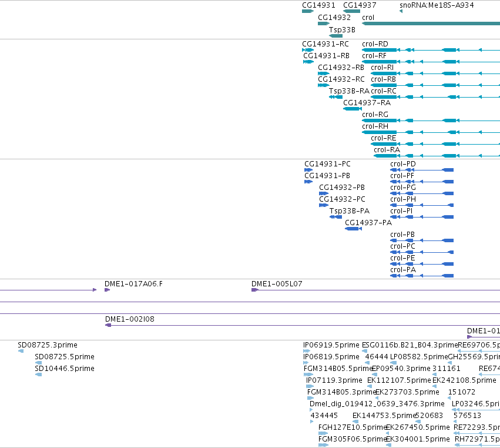Click the EK273703.5prime EST label
The image size is (500, 448).
(407, 392)
